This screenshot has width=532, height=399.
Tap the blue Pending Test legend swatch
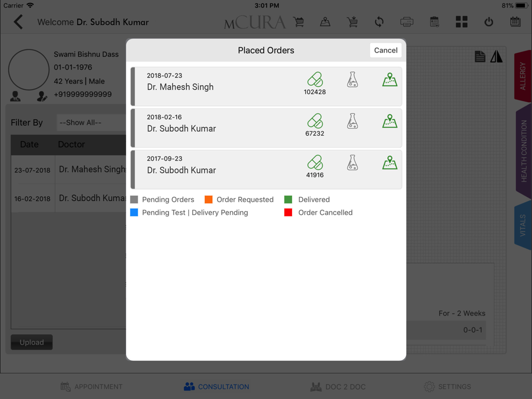click(134, 212)
